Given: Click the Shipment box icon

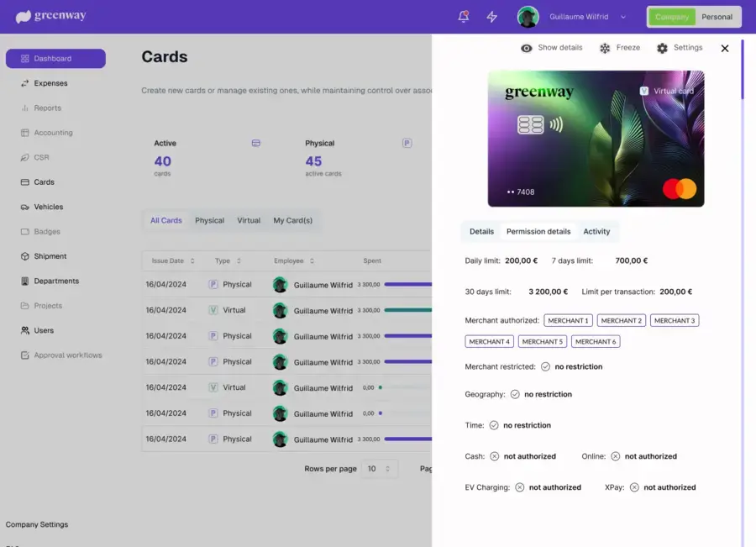Looking at the screenshot, I should coord(25,256).
